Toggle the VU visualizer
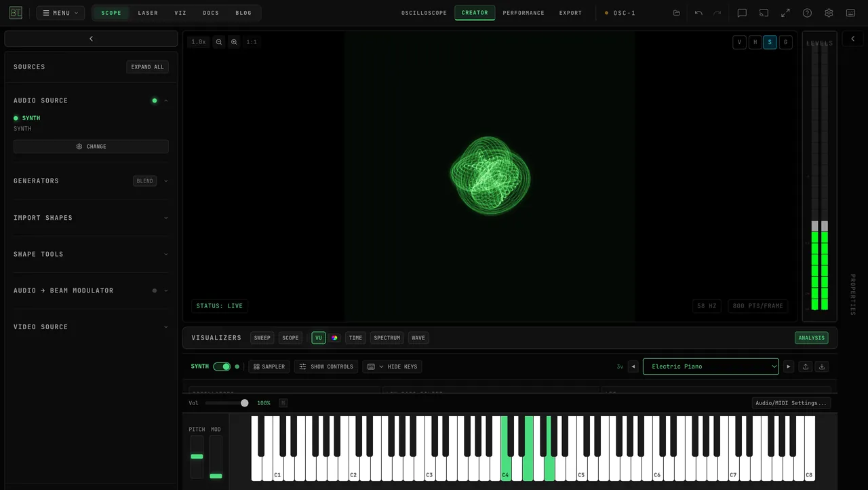The width and height of the screenshot is (868, 490). click(319, 338)
